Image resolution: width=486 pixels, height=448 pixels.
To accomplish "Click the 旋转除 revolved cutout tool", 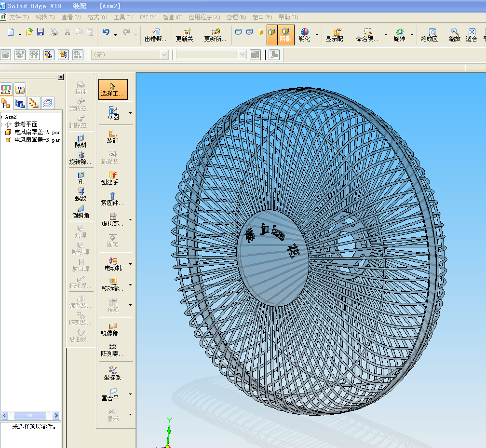I will (x=81, y=158).
